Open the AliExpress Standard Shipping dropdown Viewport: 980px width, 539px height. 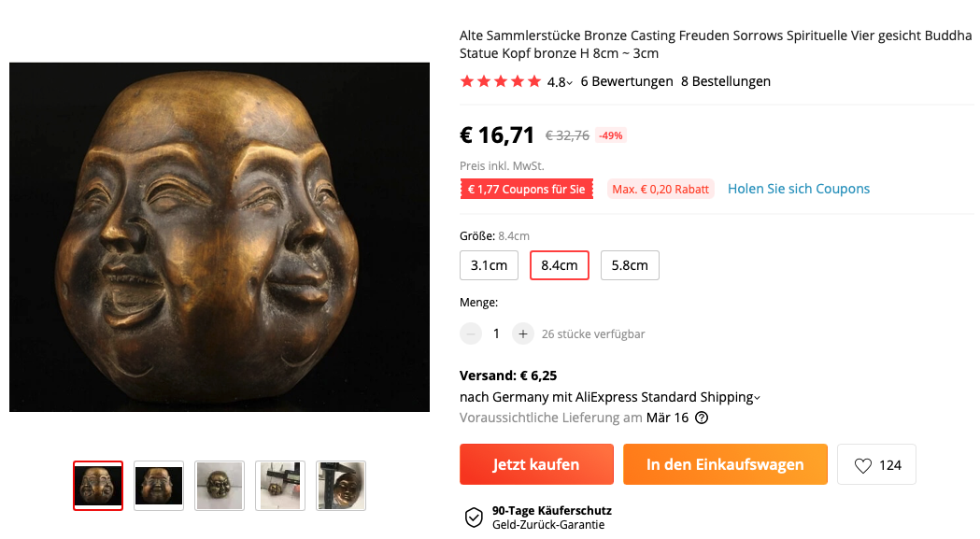coord(757,398)
